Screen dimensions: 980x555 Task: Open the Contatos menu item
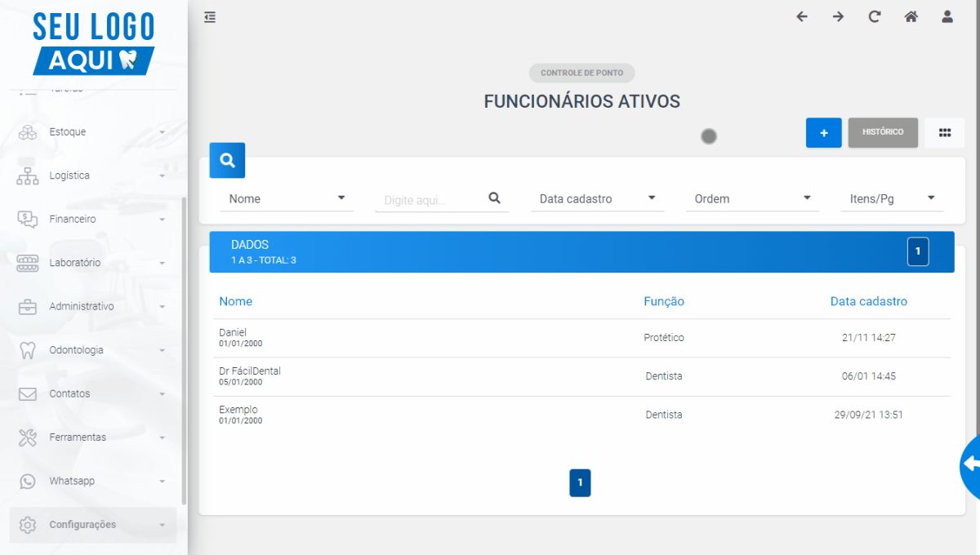tap(93, 393)
